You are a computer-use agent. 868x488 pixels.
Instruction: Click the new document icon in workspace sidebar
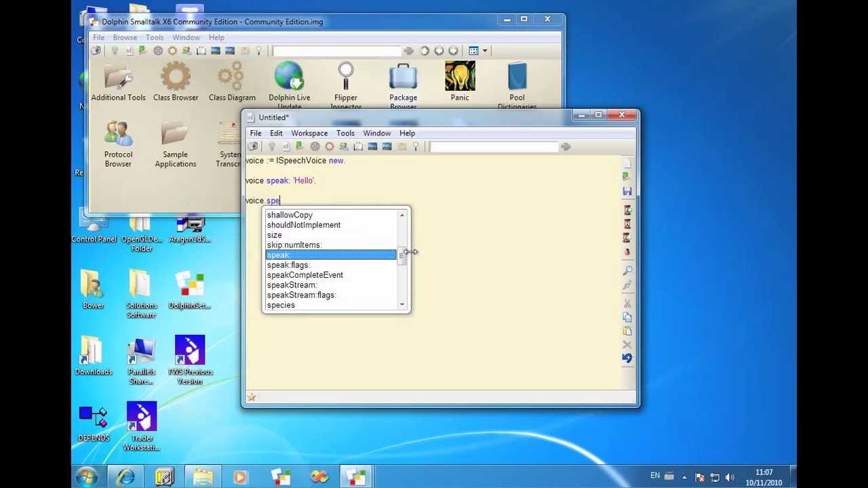coord(627,163)
